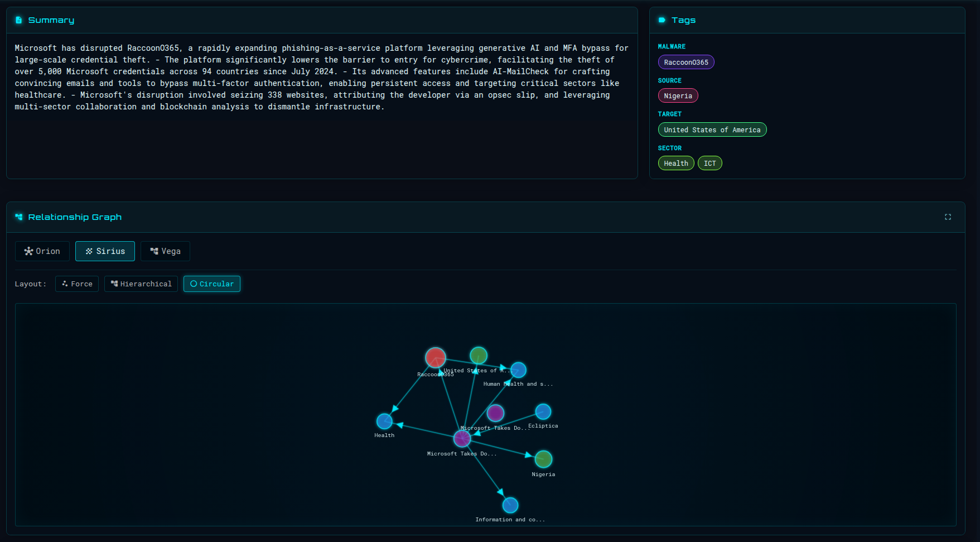Screen dimensions: 980x542
Task: Select the Hierarchical layout option
Action: [x=141, y=284]
